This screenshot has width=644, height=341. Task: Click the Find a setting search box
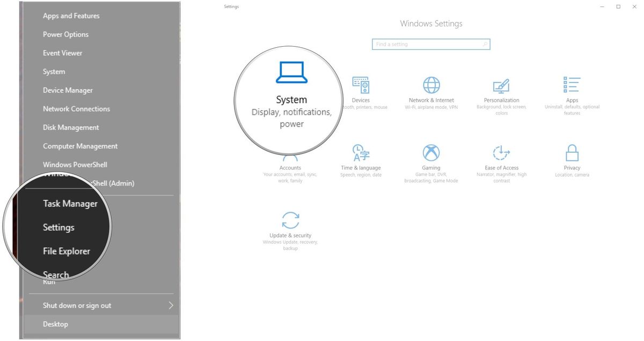pyautogui.click(x=424, y=44)
